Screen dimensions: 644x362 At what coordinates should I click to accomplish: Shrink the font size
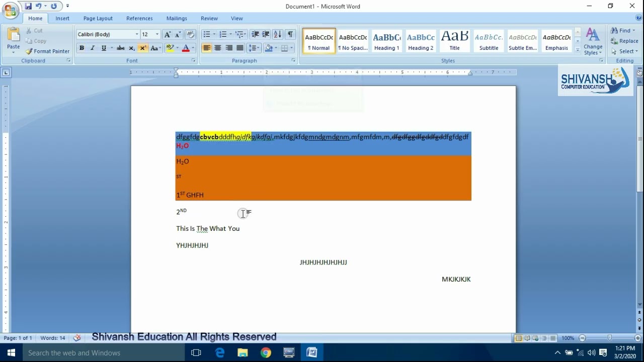178,34
